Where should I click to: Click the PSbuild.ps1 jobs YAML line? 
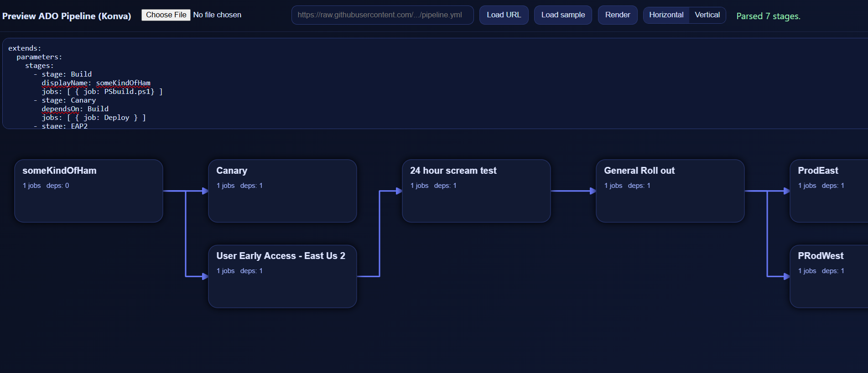point(102,92)
